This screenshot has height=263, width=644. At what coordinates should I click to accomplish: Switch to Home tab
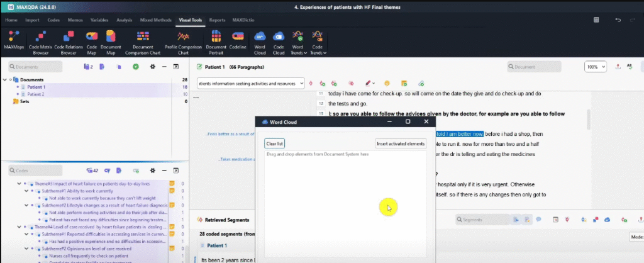pyautogui.click(x=11, y=20)
